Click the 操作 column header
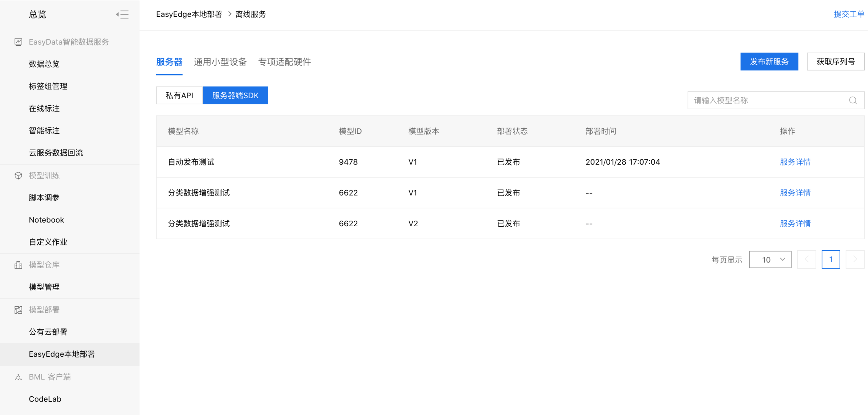 [787, 131]
